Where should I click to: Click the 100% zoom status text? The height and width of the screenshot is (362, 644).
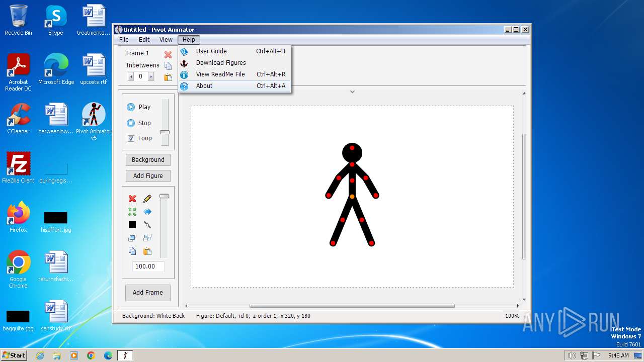[x=512, y=316]
